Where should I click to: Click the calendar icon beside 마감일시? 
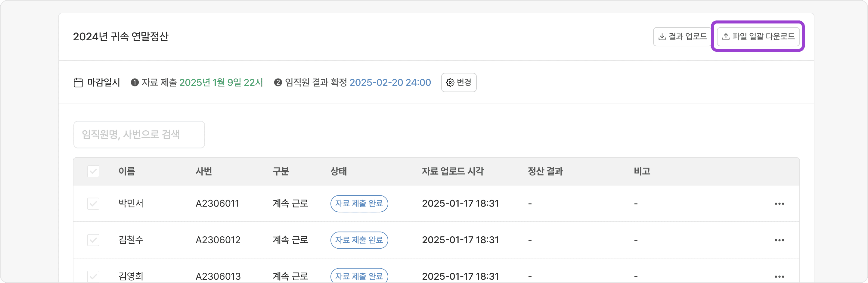[x=78, y=82]
